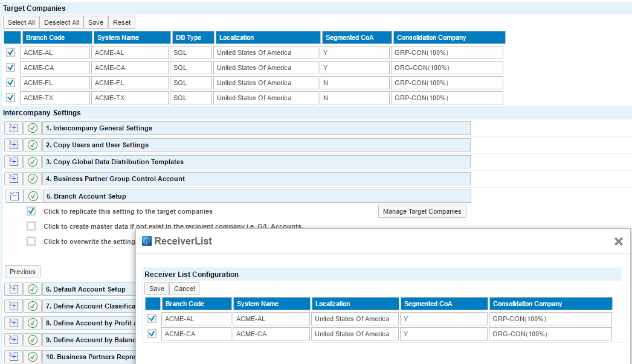Click Cancel in Receiver List Configuration
632x364 pixels.
coord(184,289)
